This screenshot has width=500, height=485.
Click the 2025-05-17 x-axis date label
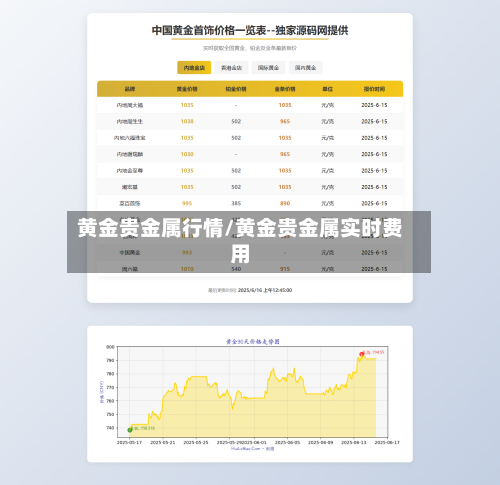(x=129, y=442)
